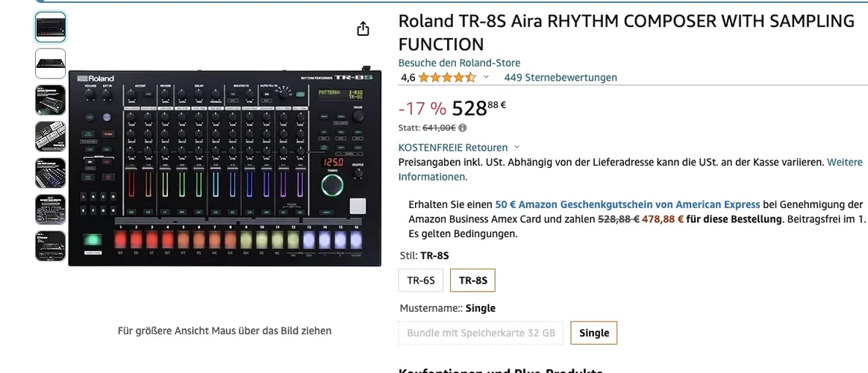Click the 528,88 € current price
The width and height of the screenshot is (868, 373).
pos(479,108)
